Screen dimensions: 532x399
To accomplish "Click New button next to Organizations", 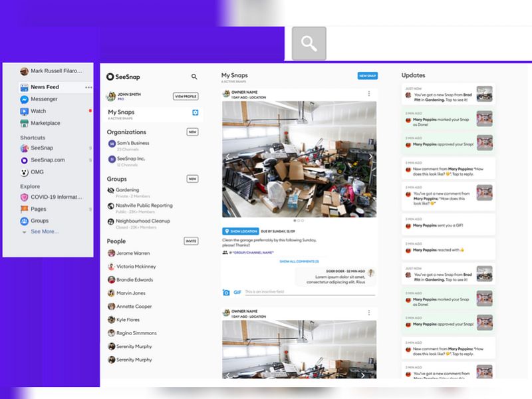I will click(192, 132).
